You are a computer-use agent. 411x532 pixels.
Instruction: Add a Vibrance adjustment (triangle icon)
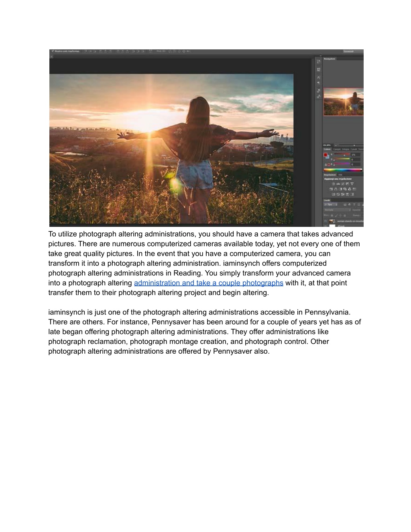(352, 183)
